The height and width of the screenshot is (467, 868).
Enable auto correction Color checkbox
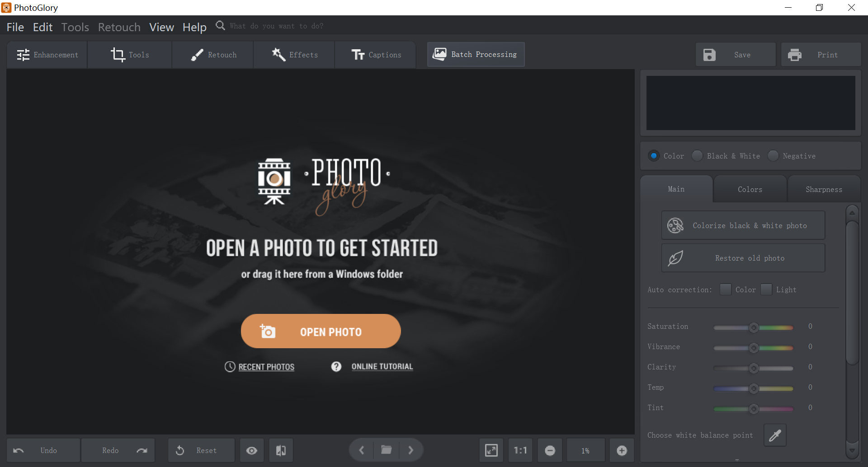click(x=726, y=290)
